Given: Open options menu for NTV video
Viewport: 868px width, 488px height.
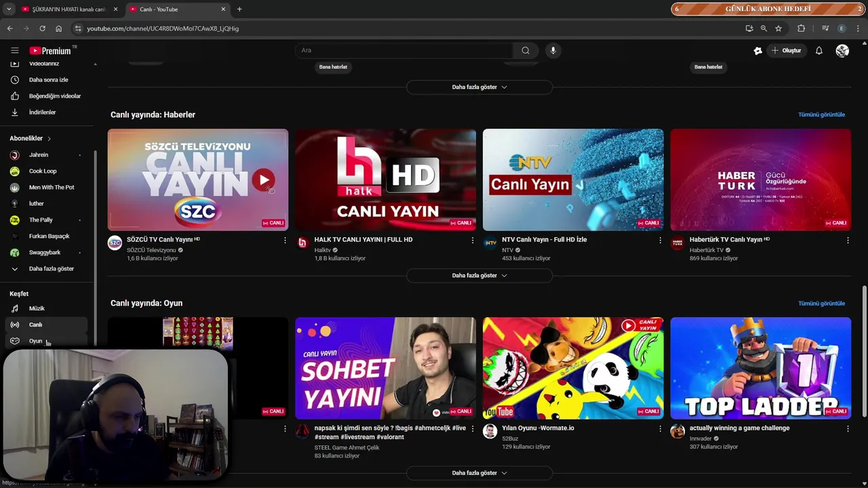Looking at the screenshot, I should click(660, 240).
